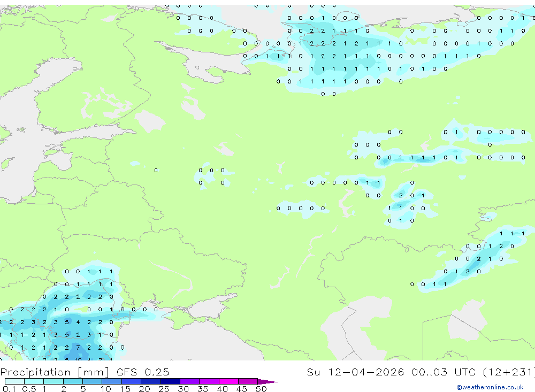Click the '0.5' legend scale label
535x392 pixels.
tap(29, 389)
